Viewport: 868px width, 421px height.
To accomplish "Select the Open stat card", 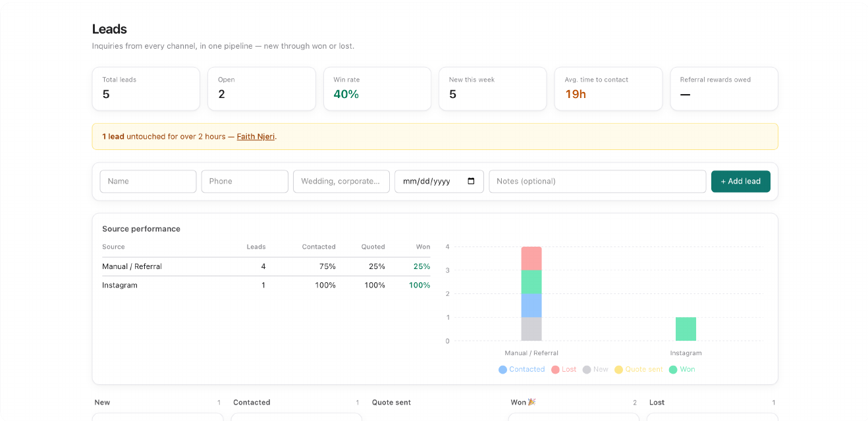I will click(261, 89).
